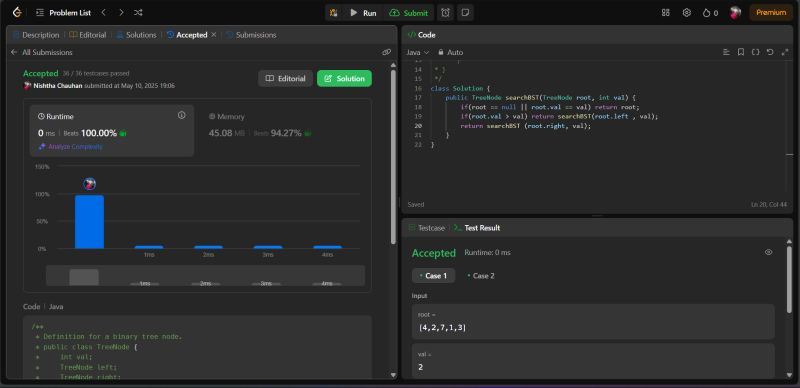Switch to the Editorial tab

[x=88, y=35]
